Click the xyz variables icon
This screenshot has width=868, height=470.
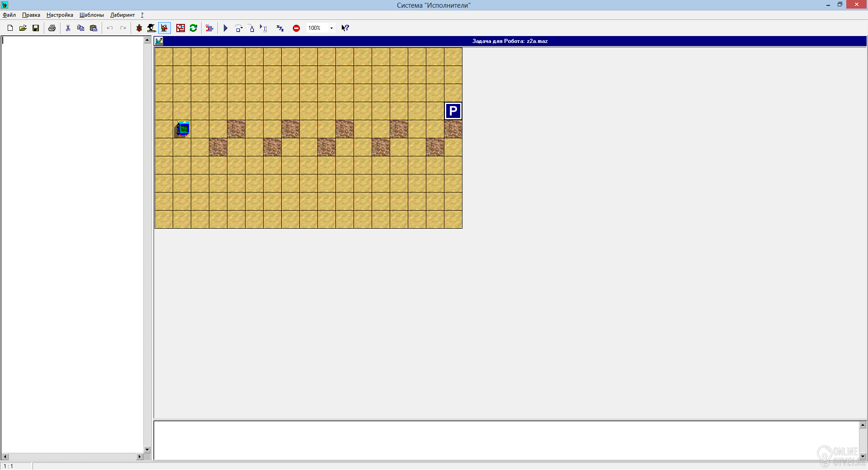tap(280, 28)
